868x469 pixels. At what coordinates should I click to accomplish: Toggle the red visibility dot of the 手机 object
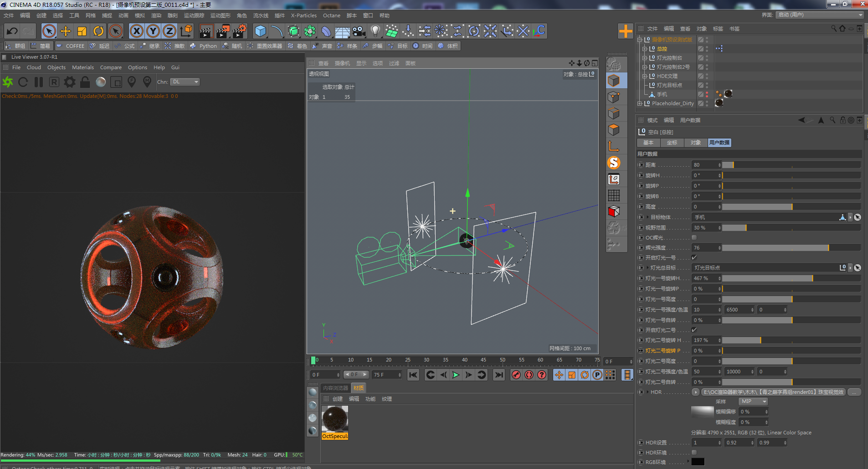(707, 92)
